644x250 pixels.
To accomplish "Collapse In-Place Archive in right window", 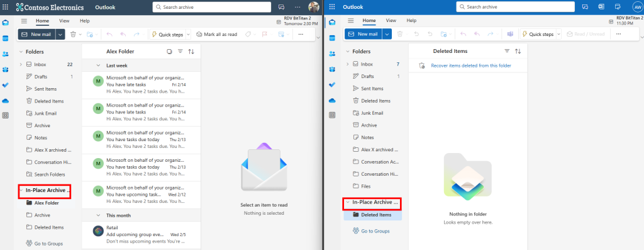I will click(x=347, y=202).
